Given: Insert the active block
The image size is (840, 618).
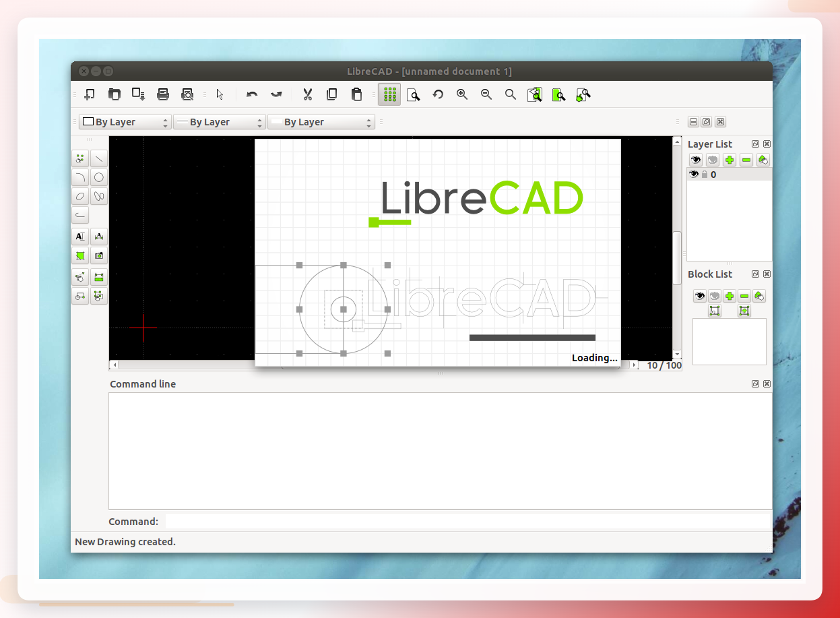Looking at the screenshot, I should click(x=744, y=311).
